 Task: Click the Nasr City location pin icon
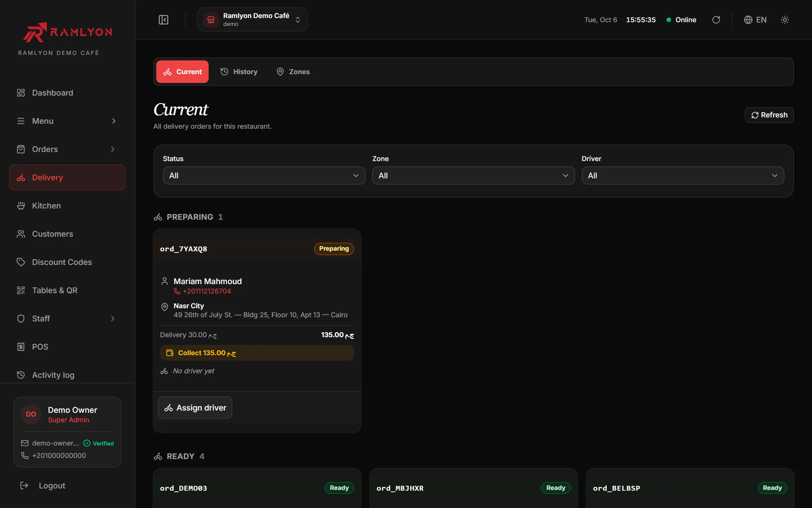(x=164, y=307)
